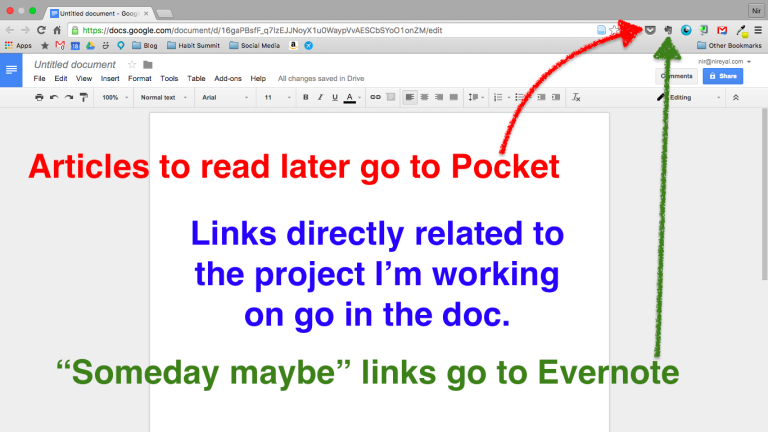Undo the last action
Image resolution: width=768 pixels, height=432 pixels.
tap(54, 97)
